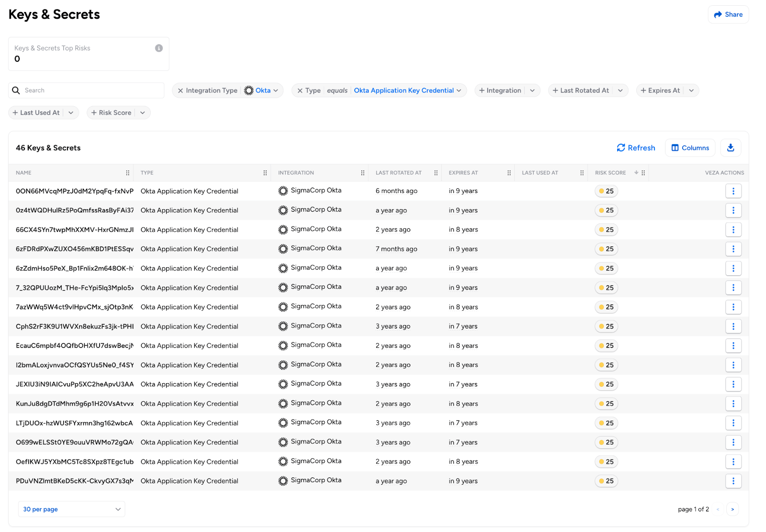Click the Name column drag handle

point(127,173)
